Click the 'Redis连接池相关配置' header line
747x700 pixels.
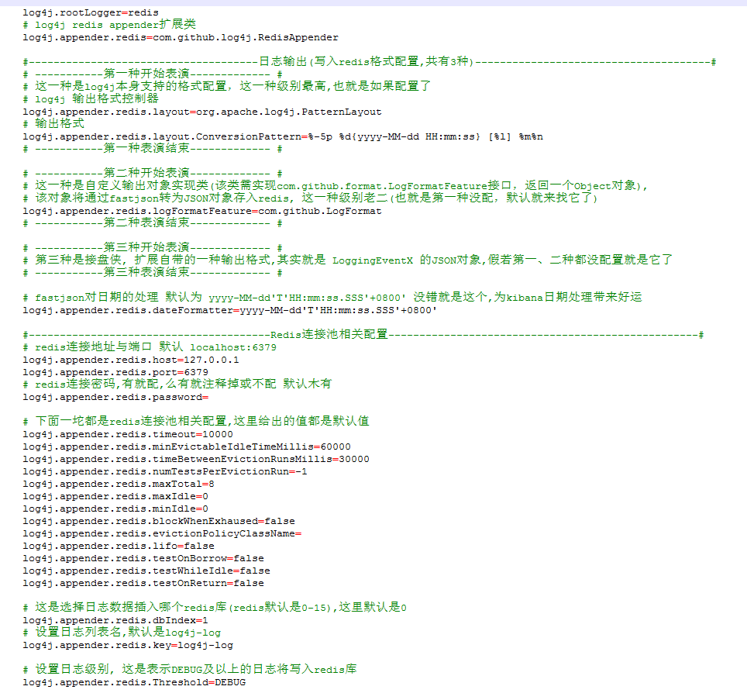tap(363, 334)
